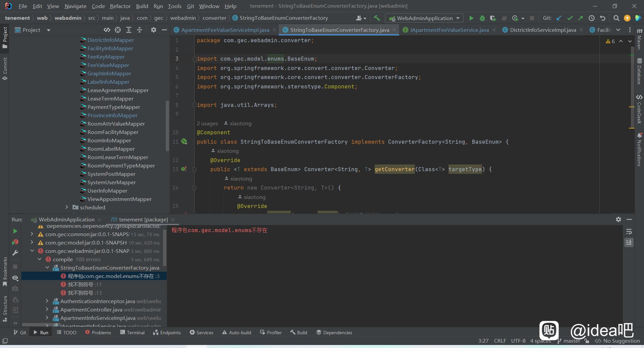
Task: Open the Profiler tool window
Action: [x=271, y=333]
